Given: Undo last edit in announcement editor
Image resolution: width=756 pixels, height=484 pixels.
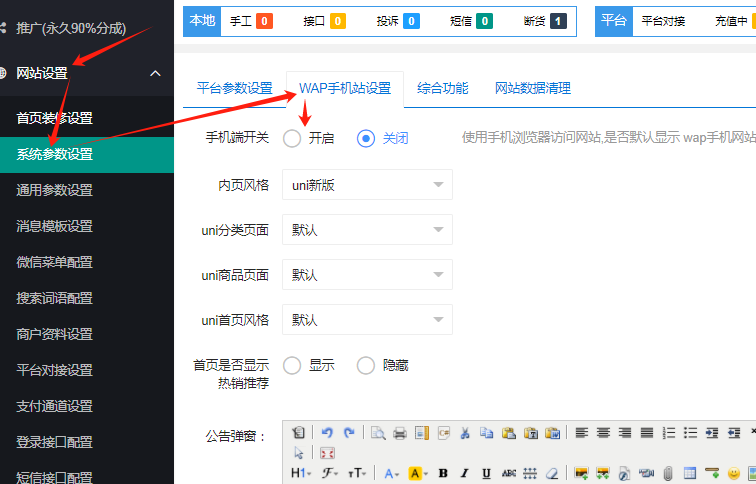Looking at the screenshot, I should (327, 432).
